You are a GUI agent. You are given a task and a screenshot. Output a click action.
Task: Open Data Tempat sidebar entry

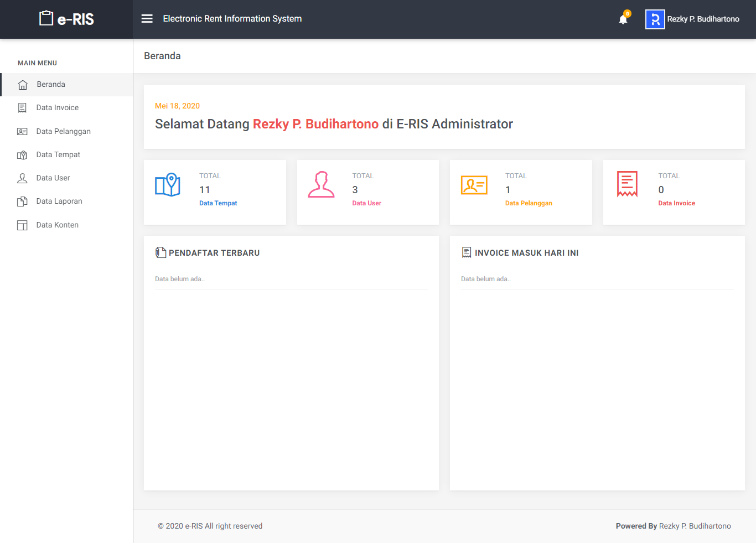(58, 155)
